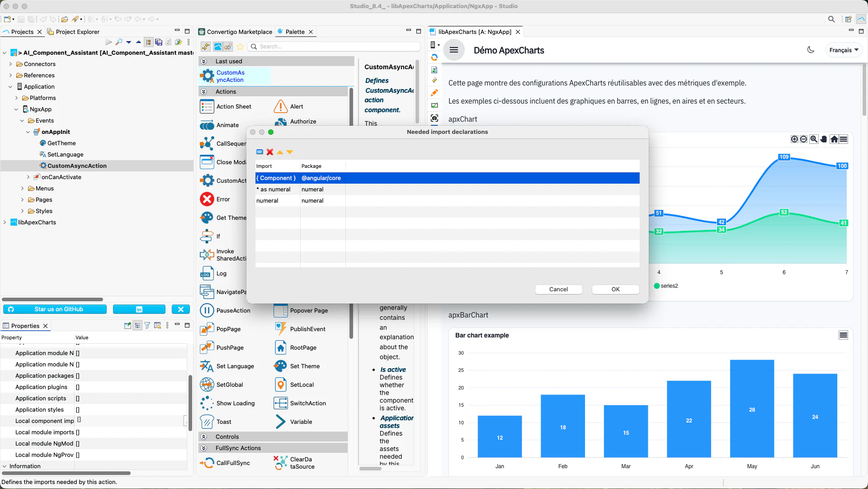Toggle the panning hand tool on the line chart
Image resolution: width=868 pixels, height=489 pixels.
[x=824, y=139]
